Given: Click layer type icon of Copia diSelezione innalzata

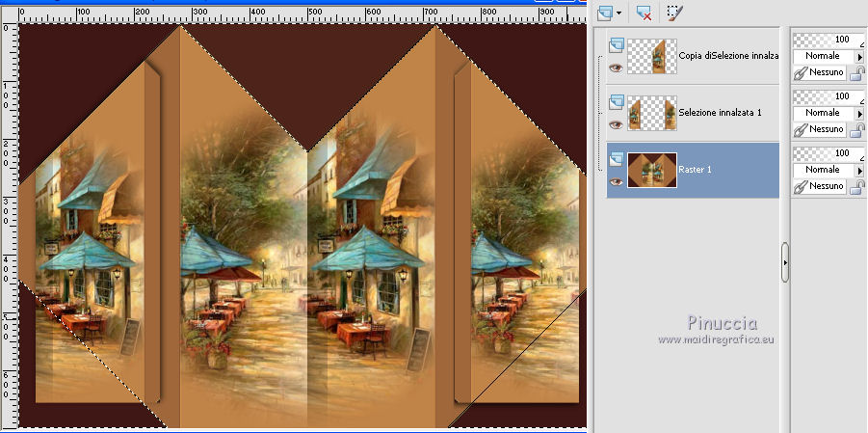Looking at the screenshot, I should coord(617,45).
